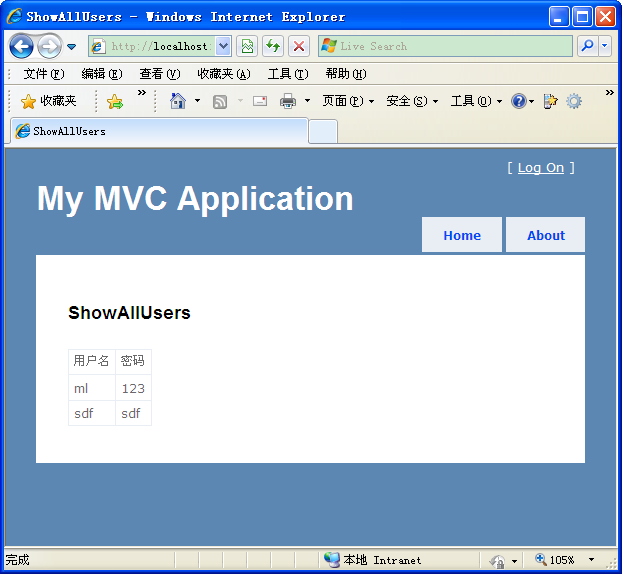622x574 pixels.
Task: Toggle the Compatibility View icon
Action: (x=247, y=46)
